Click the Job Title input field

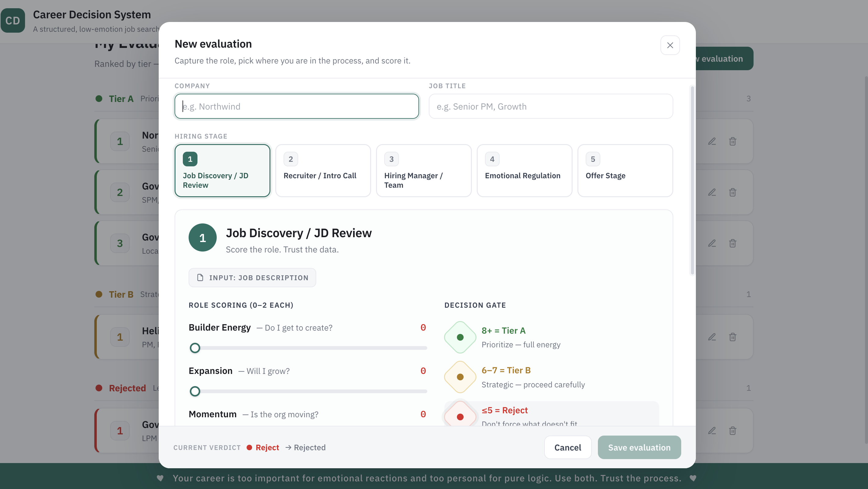[x=551, y=107]
